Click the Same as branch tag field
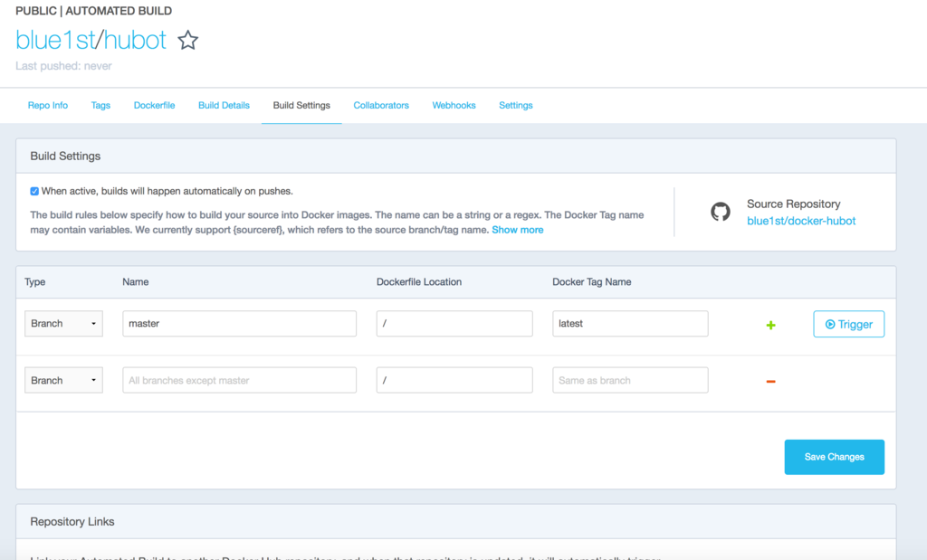Viewport: 927px width, 560px height. point(630,381)
